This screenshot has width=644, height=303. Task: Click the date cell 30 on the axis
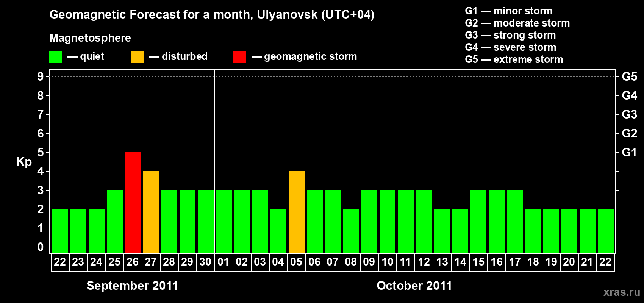tap(206, 262)
